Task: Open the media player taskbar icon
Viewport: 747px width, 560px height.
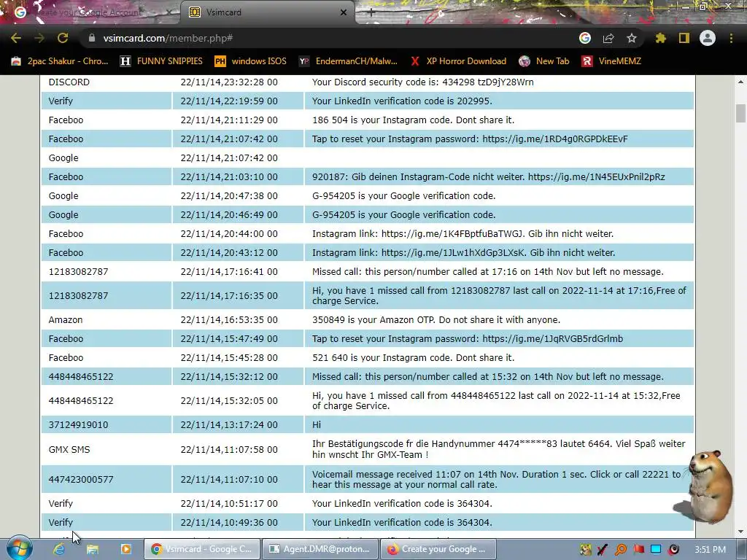Action: click(x=125, y=549)
